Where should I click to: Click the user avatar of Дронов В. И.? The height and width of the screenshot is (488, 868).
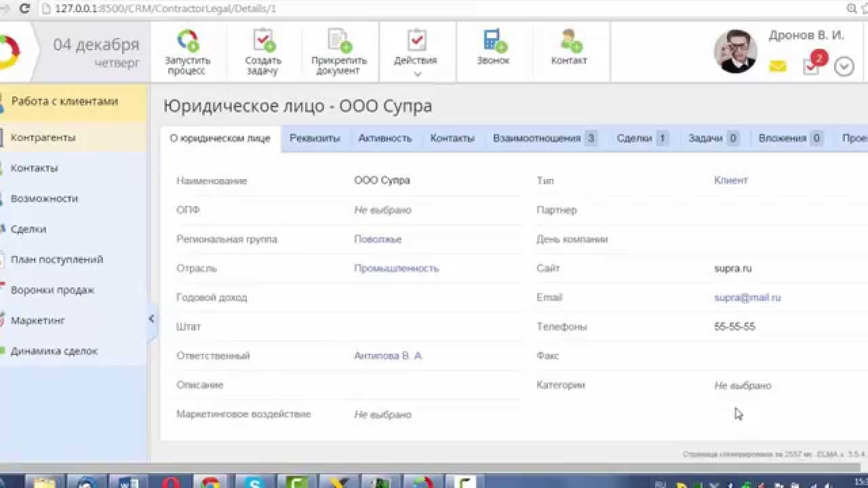click(736, 52)
